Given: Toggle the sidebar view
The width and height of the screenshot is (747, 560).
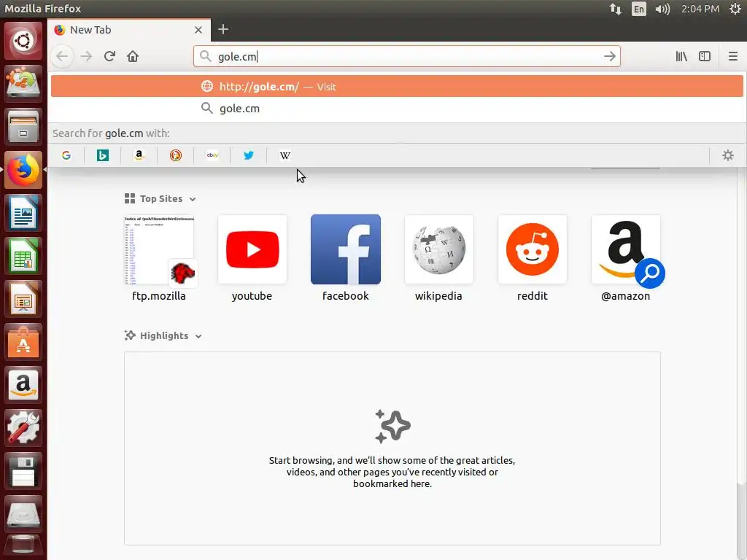Looking at the screenshot, I should [x=705, y=56].
